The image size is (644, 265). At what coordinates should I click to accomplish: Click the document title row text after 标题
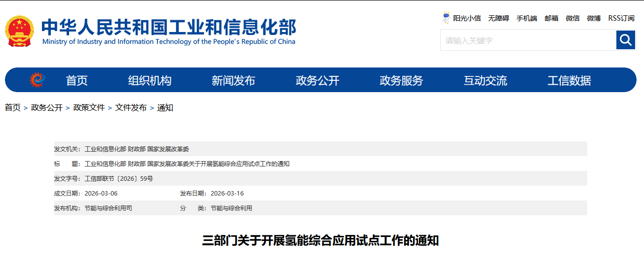[187, 164]
